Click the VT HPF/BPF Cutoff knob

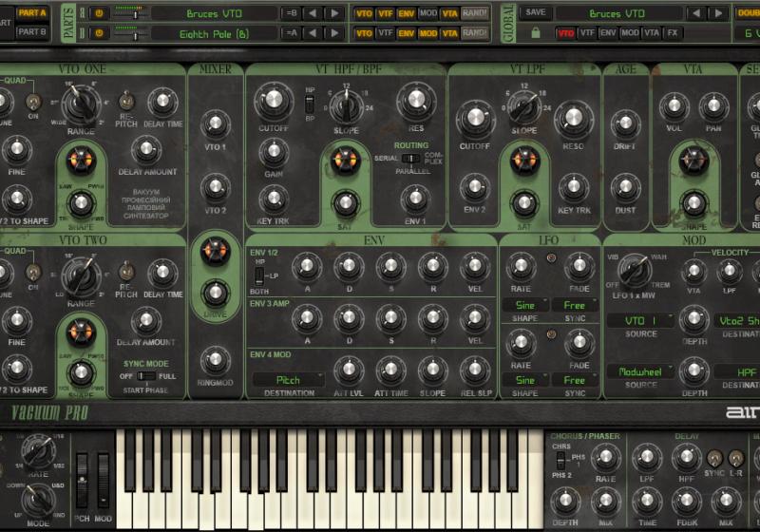pos(274,101)
